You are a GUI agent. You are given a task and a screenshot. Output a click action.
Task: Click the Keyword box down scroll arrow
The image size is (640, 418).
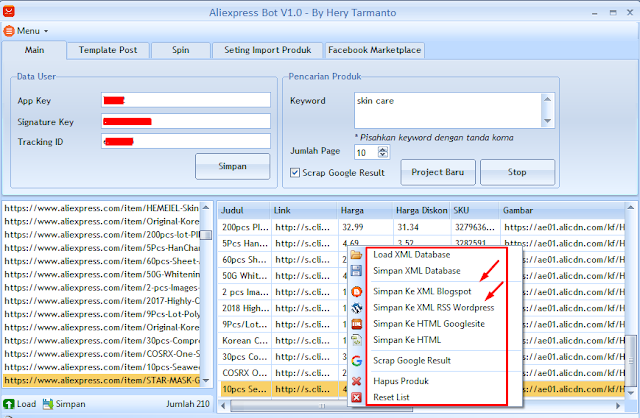548,121
